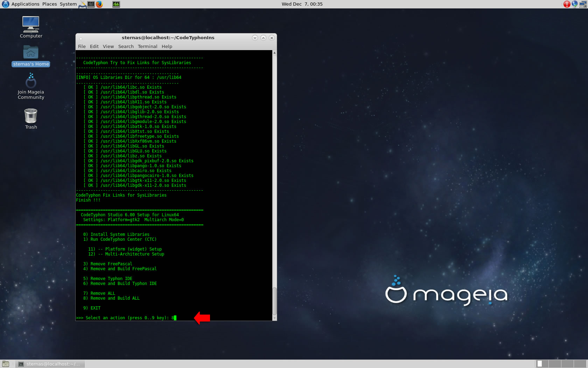
Task: Click the 'Select an action' prompt line
Action: (126, 318)
